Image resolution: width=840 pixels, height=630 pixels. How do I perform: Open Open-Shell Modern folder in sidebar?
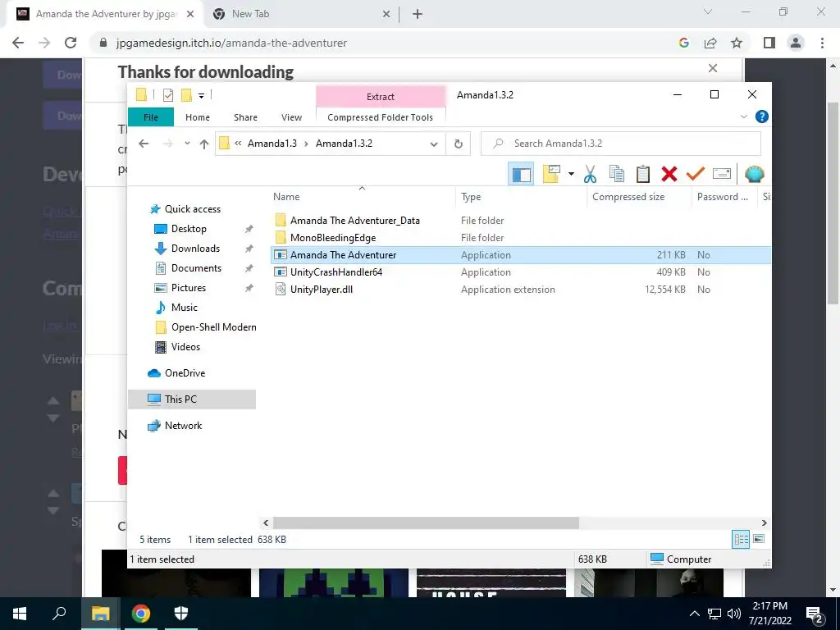click(x=214, y=327)
